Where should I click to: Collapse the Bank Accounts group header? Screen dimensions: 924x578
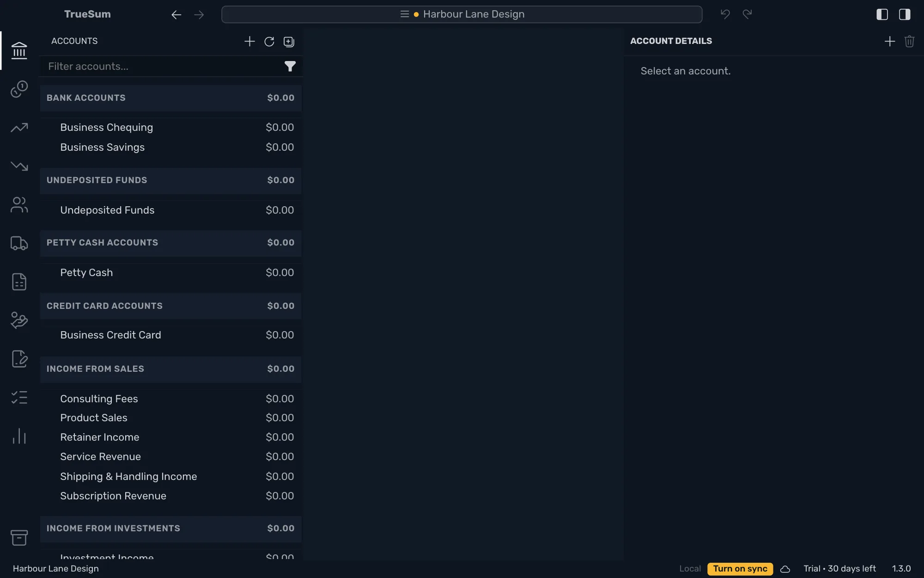[x=170, y=98]
